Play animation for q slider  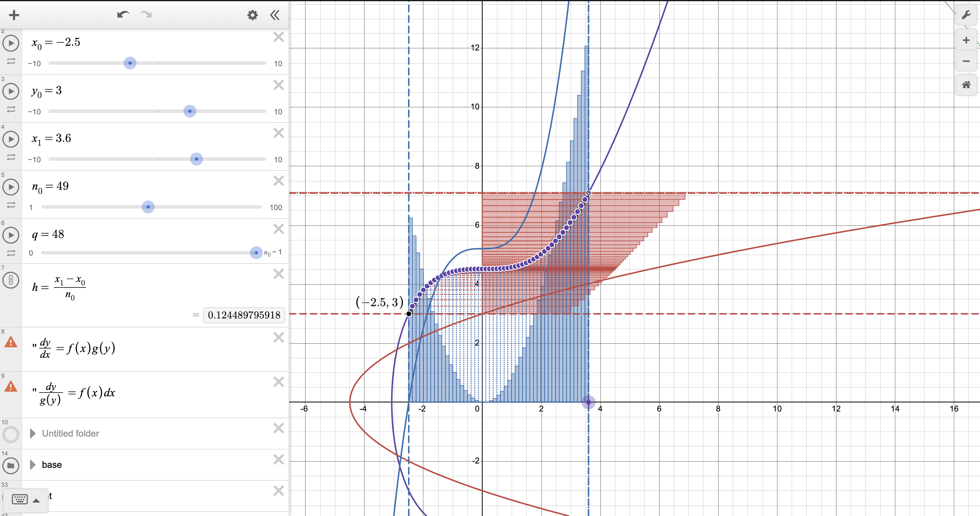11,235
